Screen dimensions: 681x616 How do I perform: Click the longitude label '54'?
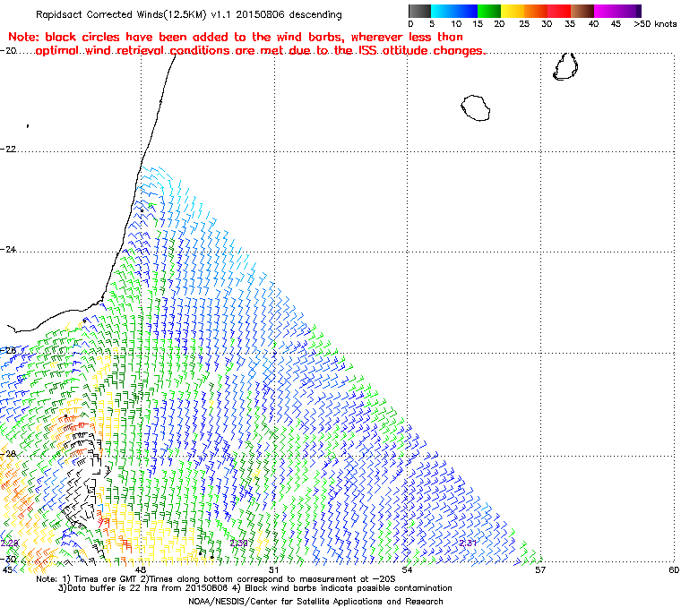[x=407, y=569]
